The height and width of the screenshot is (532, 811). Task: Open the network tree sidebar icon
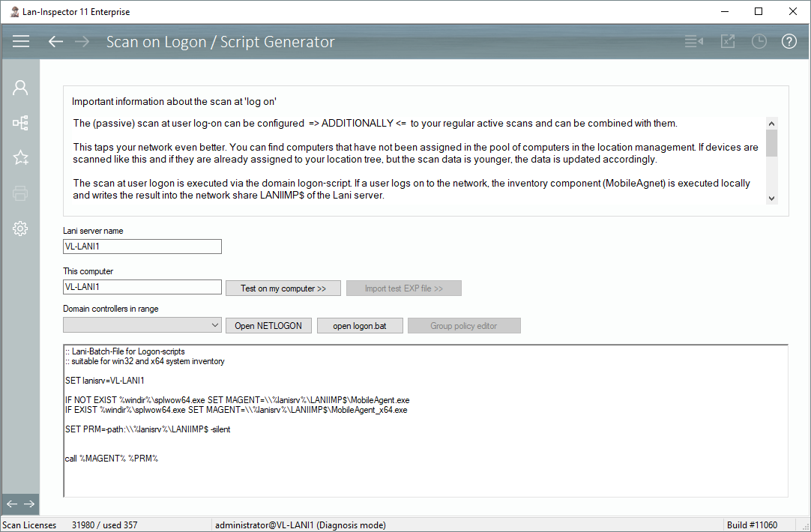20,122
